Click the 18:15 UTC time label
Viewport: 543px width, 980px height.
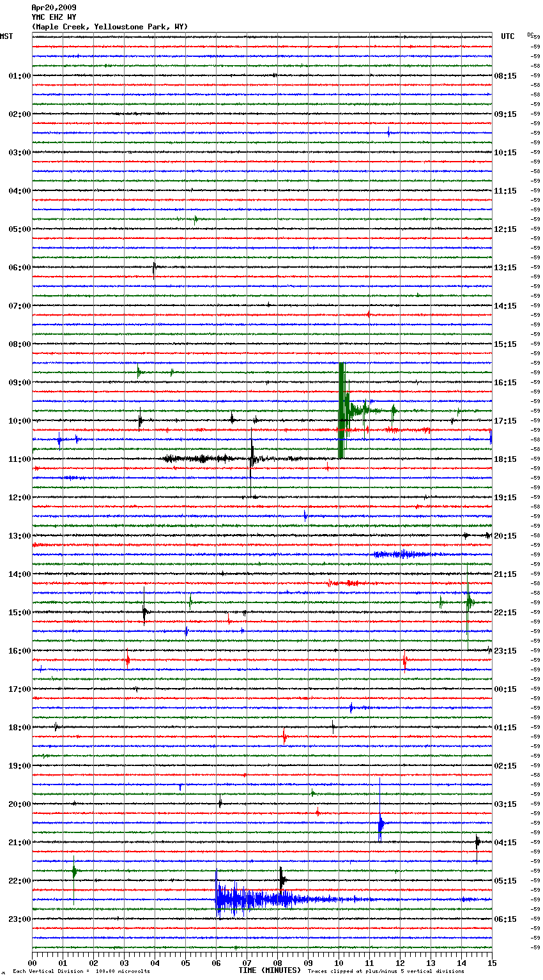[505, 459]
